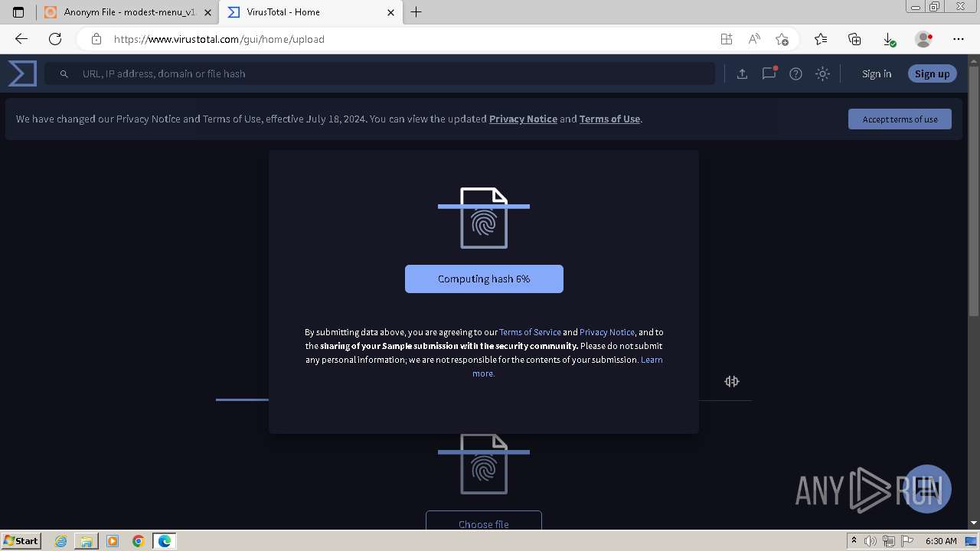Open the Collections icon
This screenshot has height=551, width=980.
tap(854, 39)
